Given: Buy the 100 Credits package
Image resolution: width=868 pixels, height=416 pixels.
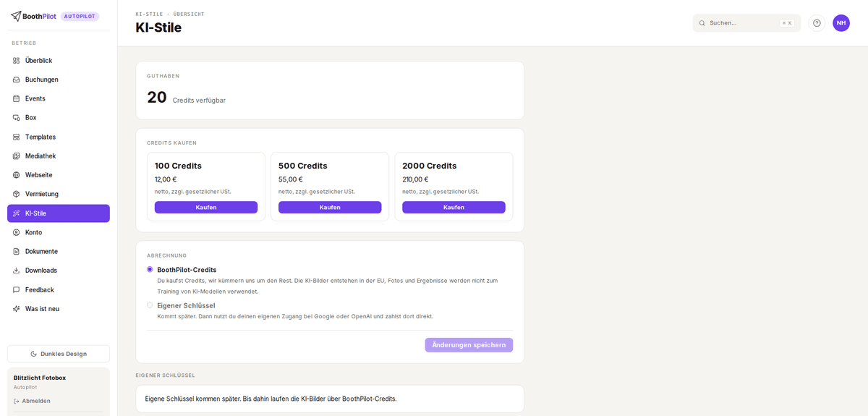Looking at the screenshot, I should point(206,208).
